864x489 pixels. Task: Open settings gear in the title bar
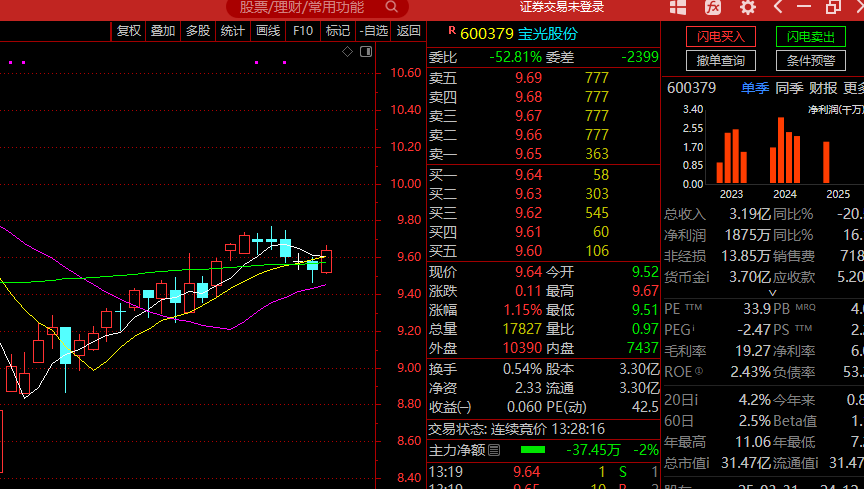coord(748,7)
